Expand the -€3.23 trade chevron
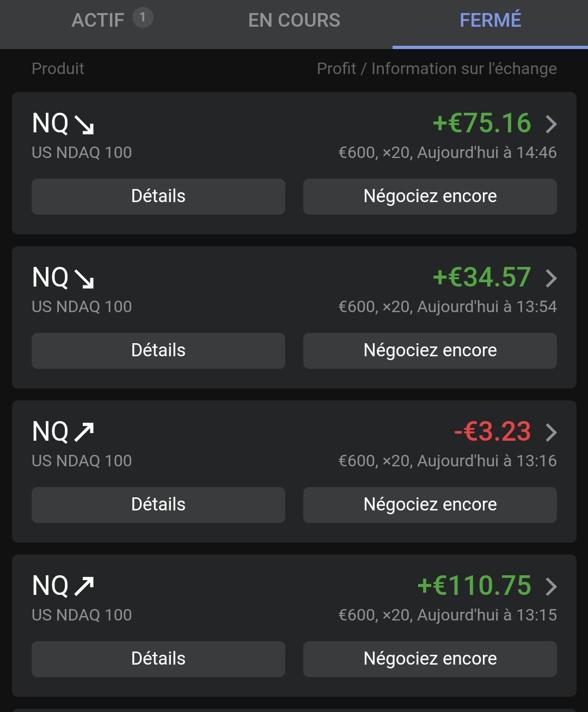The height and width of the screenshot is (712, 588). (x=551, y=433)
